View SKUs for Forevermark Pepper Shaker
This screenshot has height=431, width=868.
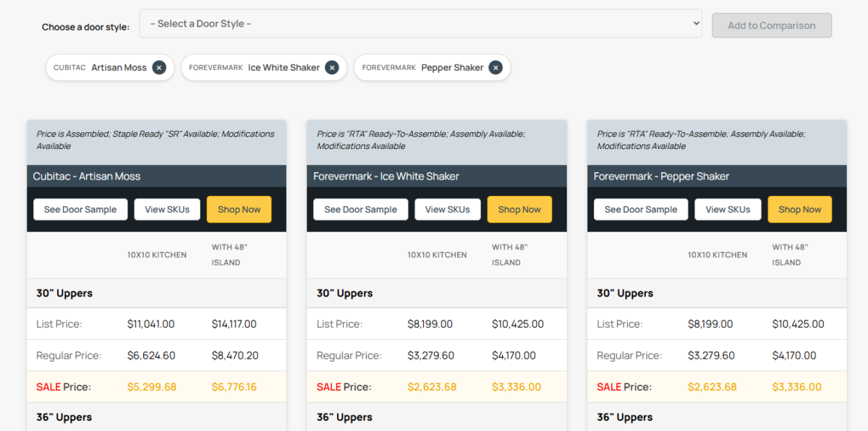(x=728, y=210)
